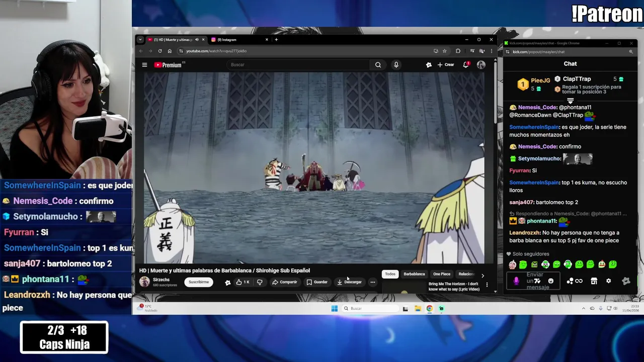
Task: Open the green Kick app on taskbar
Action: 441,308
